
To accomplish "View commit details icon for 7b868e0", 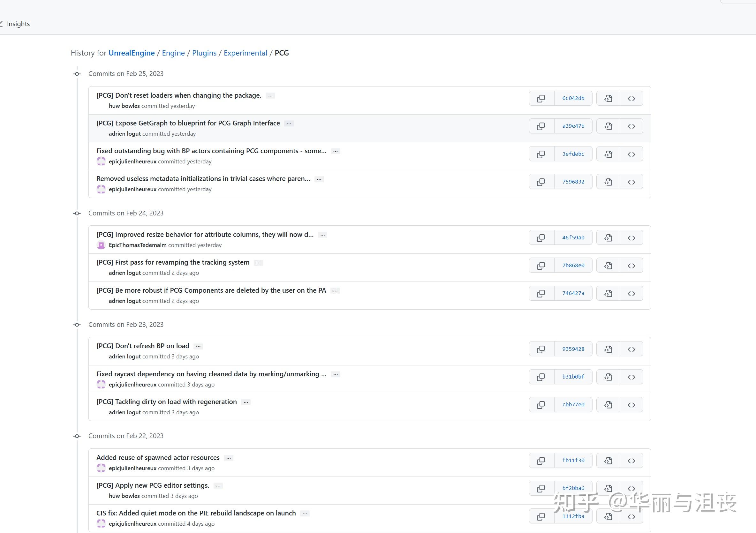I will pos(608,266).
